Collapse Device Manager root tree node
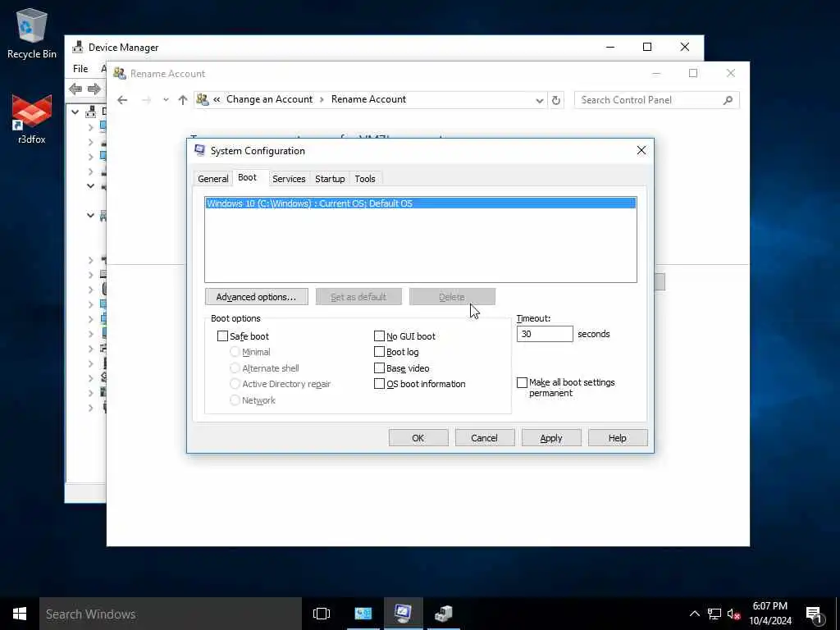Screen dimensions: 840x630 coord(75,112)
